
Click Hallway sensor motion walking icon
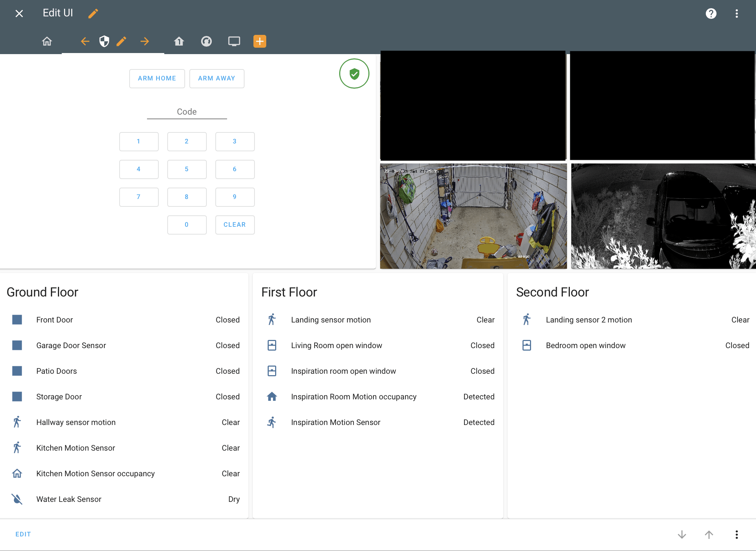pos(17,422)
